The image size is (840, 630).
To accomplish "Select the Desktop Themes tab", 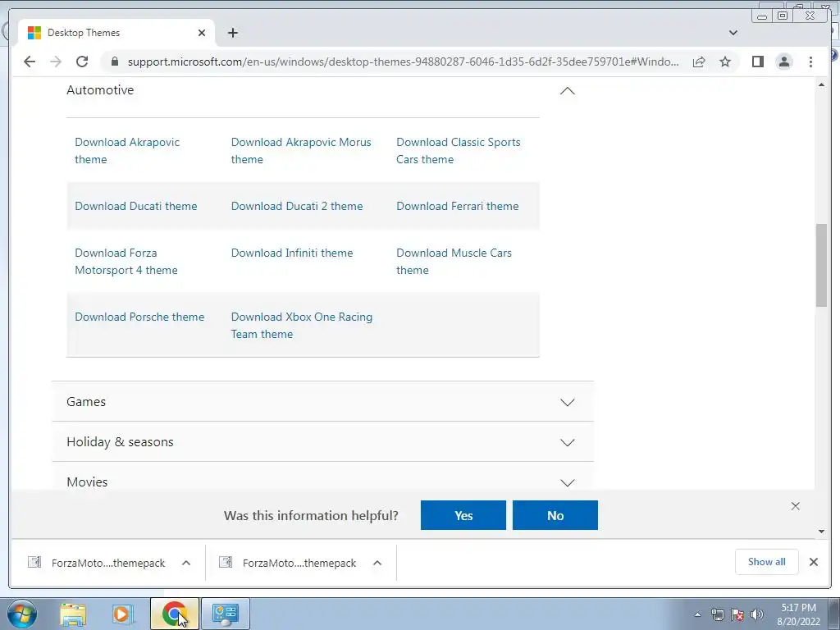I will click(116, 33).
